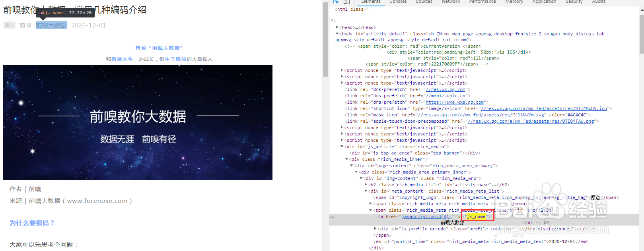Viewport: 644px width, 251px height.
Task: Open the //res.wx.qq.com dns-prefetch link
Action: tap(446, 90)
